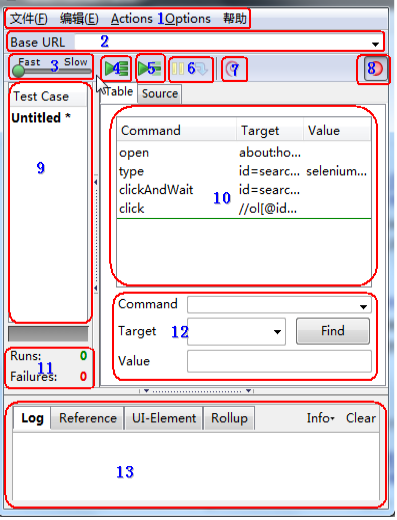
Task: Collapse the bottom panel via splitter arrows
Action: 197,391
